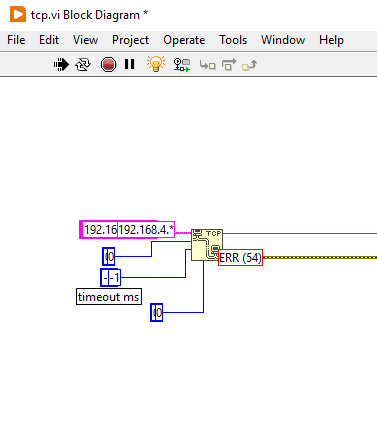The image size is (377, 443).
Task: Open the Tools menu
Action: click(x=233, y=40)
